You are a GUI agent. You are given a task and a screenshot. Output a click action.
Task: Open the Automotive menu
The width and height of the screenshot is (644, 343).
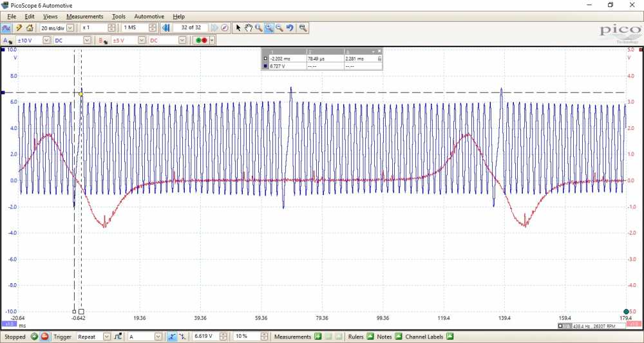point(149,17)
